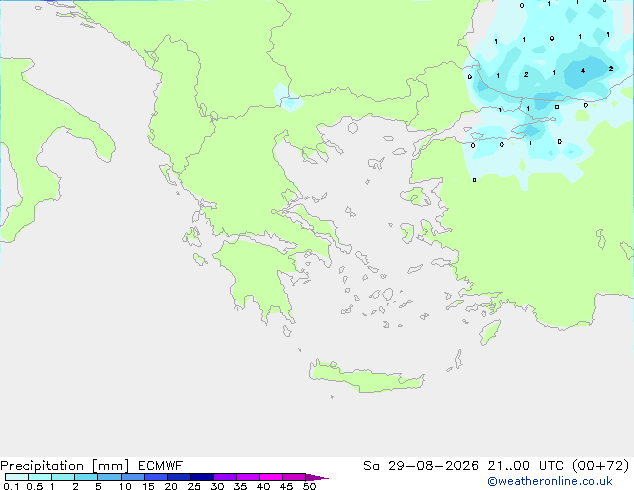The width and height of the screenshot is (634, 490).
Task: Click the 'Precipitation [mm]' title text
Action: point(65,466)
